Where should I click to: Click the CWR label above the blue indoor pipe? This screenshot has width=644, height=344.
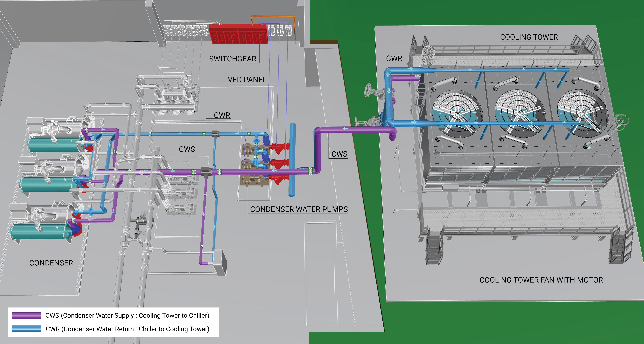pos(222,115)
